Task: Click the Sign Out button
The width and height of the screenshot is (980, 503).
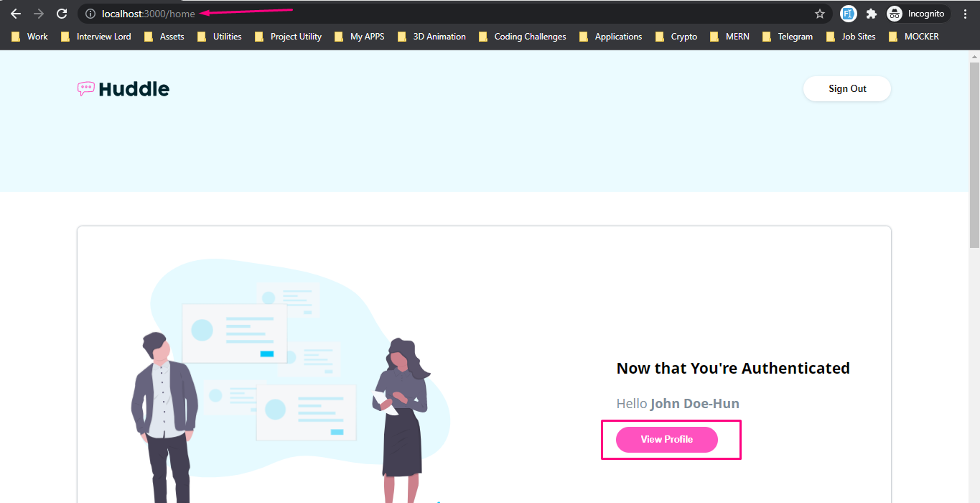Action: coord(847,89)
